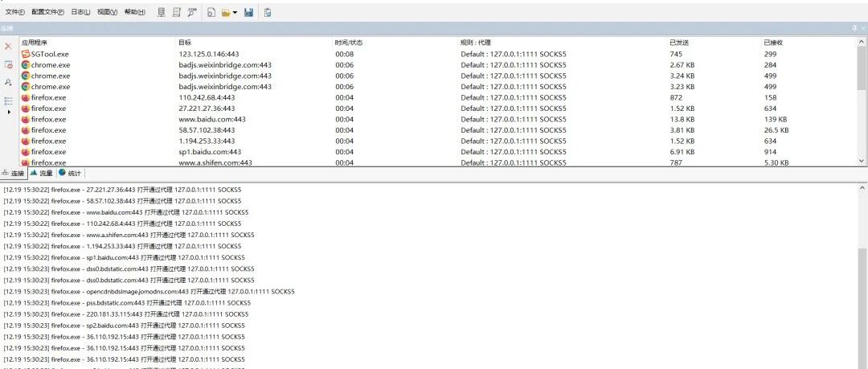Click the 00:08 time cell
This screenshot has width=868, height=369.
point(344,54)
